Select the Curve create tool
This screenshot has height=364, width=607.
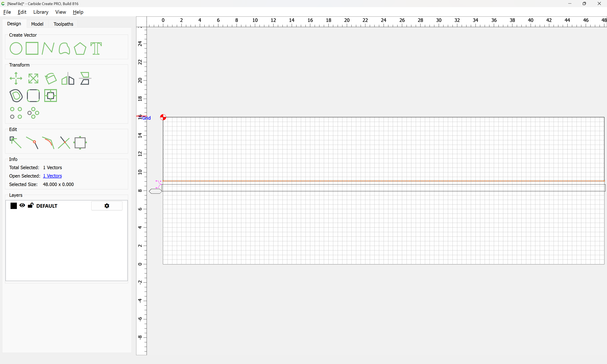coord(64,48)
